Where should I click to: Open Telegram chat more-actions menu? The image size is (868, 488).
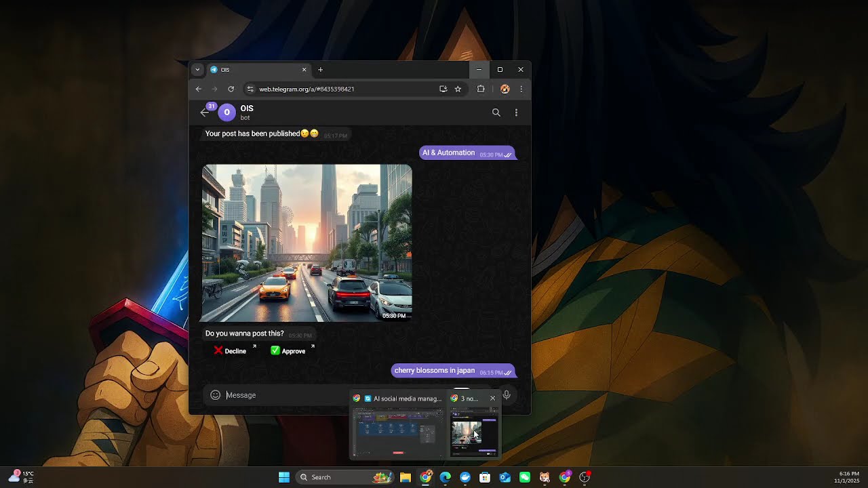[516, 113]
